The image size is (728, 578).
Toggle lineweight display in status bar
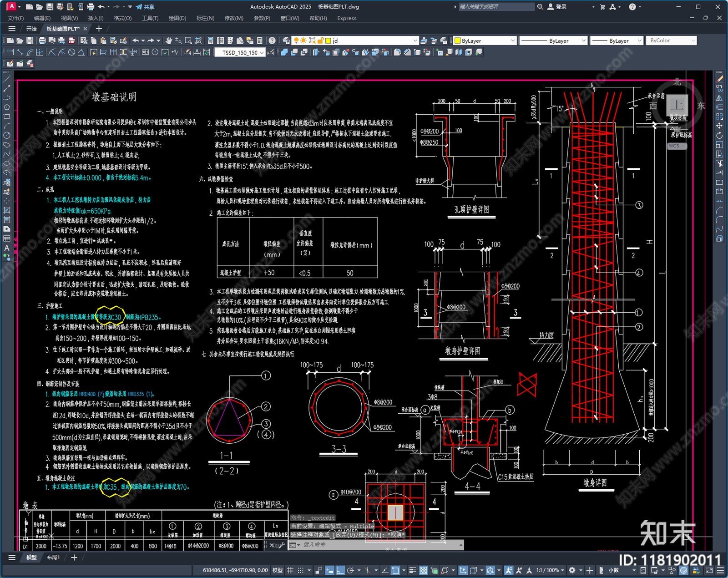(x=413, y=570)
